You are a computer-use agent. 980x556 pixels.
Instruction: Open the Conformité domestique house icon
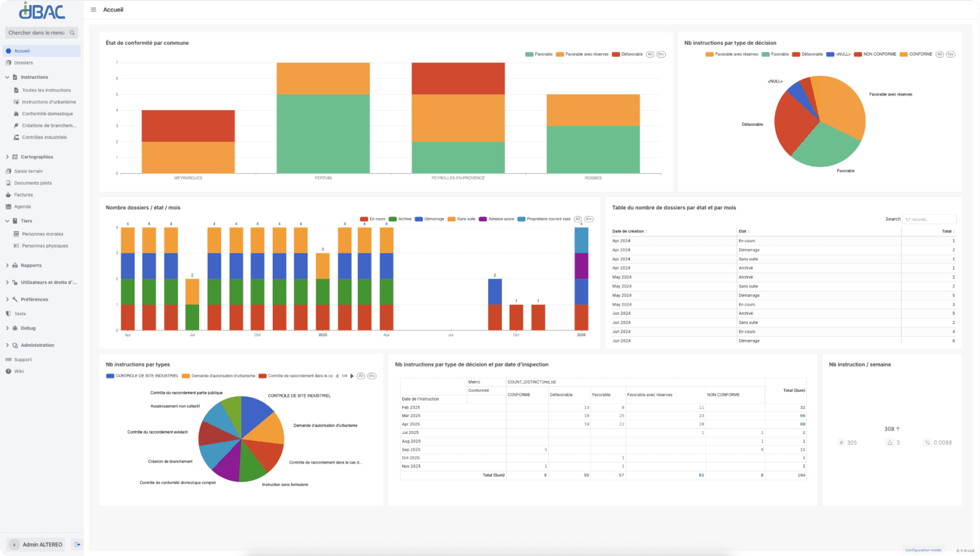[x=16, y=114]
